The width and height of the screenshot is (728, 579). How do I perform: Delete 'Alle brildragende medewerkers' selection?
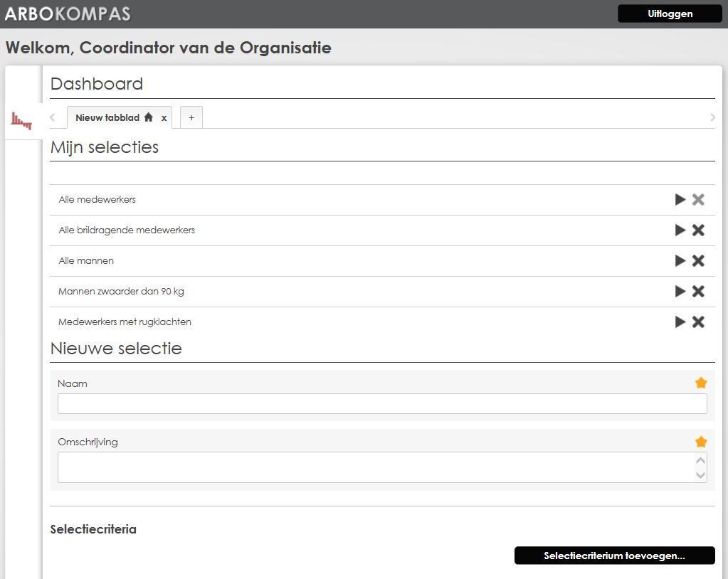698,230
